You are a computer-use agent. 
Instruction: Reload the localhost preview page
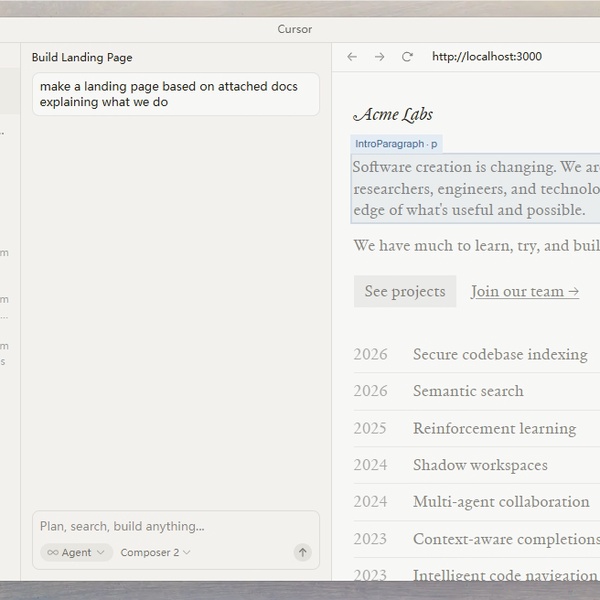(x=407, y=57)
